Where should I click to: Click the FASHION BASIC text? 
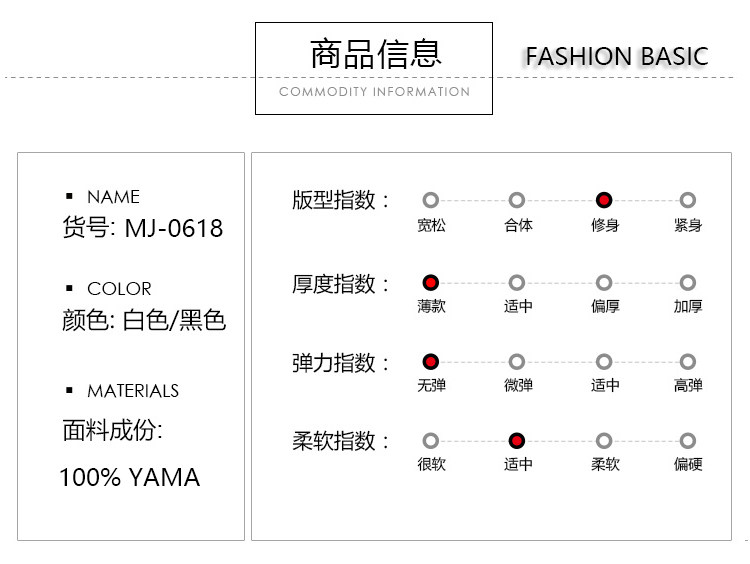616,56
